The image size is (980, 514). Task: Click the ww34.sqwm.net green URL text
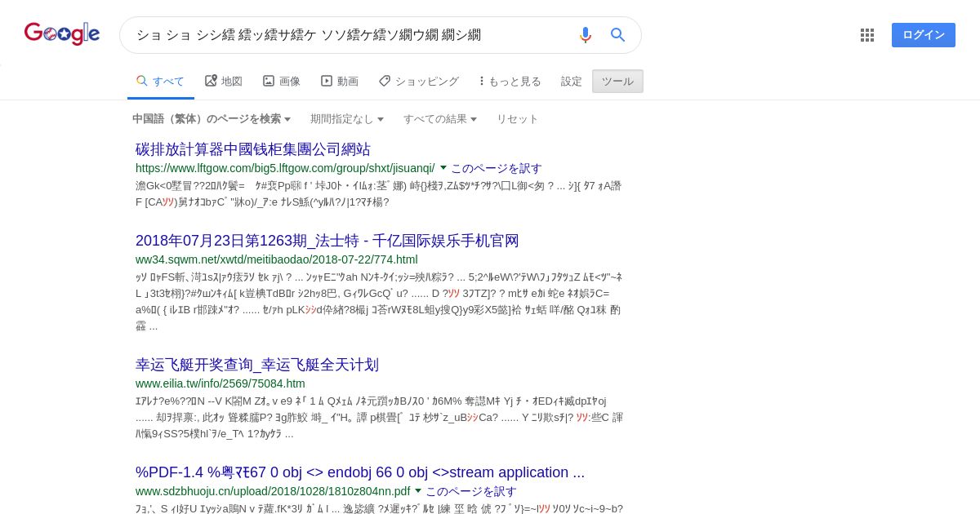pos(277,259)
